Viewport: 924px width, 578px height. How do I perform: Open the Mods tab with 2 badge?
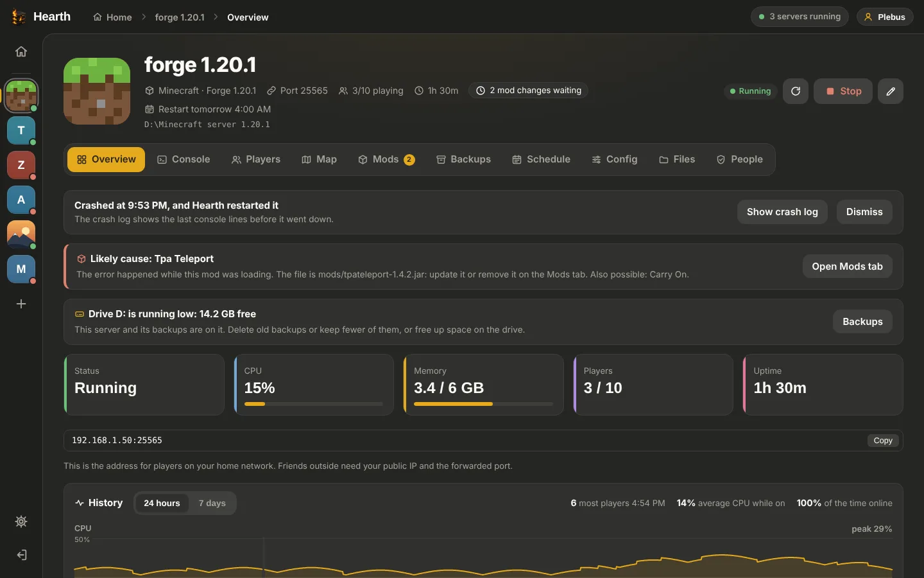click(386, 159)
